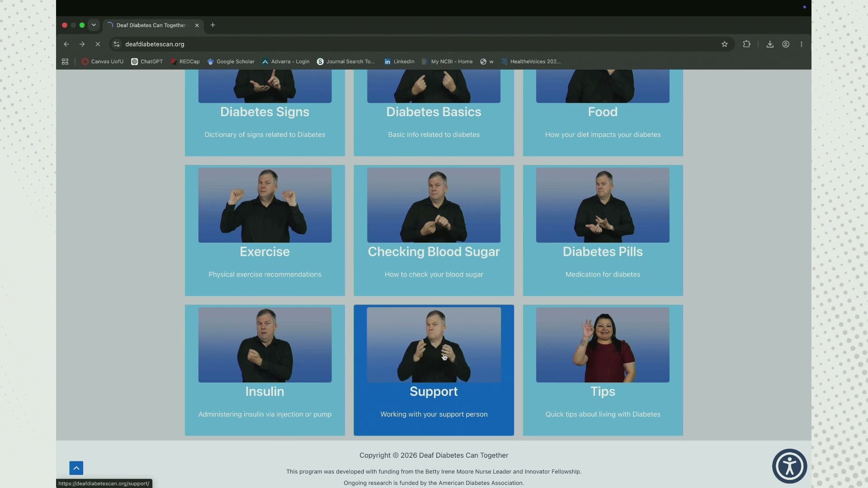The width and height of the screenshot is (868, 488).
Task: Click 'How to check your blood sugar'
Action: 434,274
